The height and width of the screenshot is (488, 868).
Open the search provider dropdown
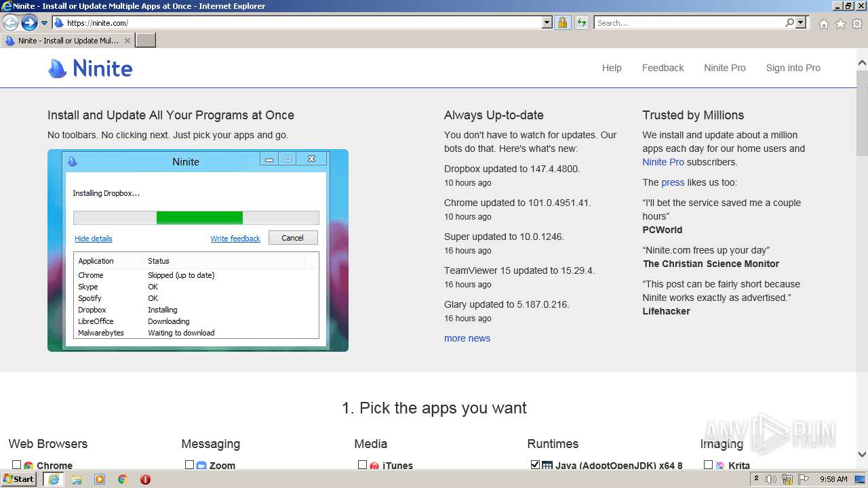[x=802, y=23]
